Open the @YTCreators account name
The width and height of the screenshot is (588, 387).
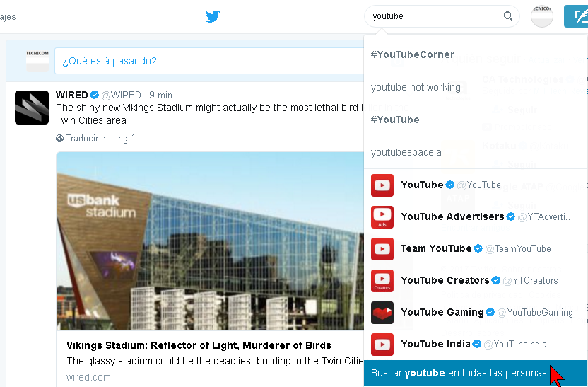point(445,280)
